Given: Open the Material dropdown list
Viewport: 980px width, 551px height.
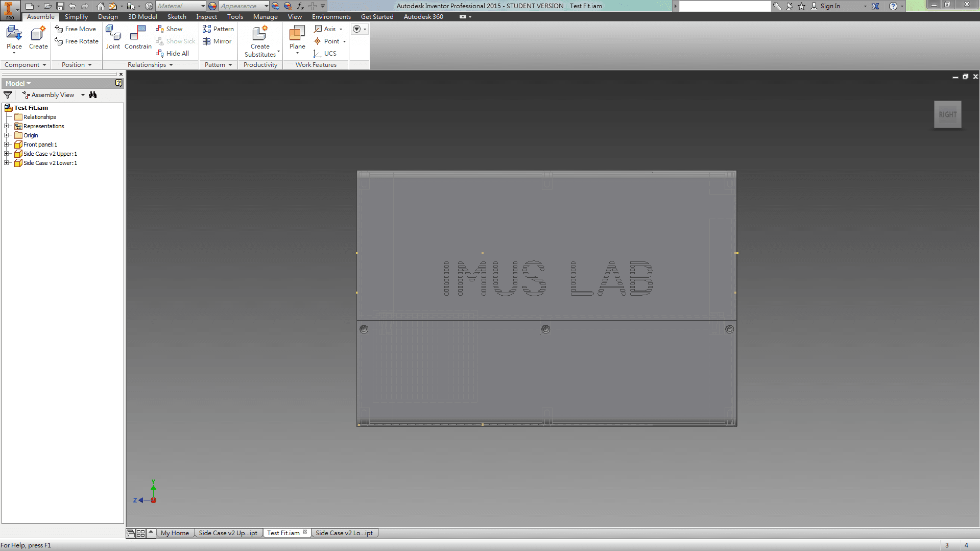Looking at the screenshot, I should (x=202, y=6).
